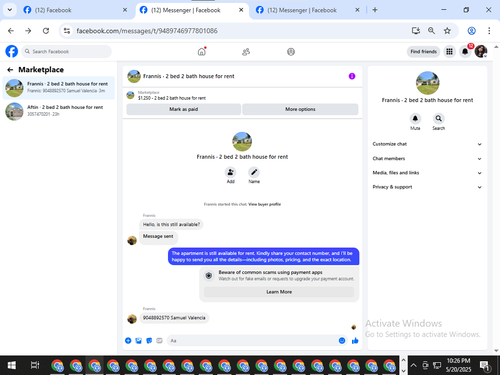Open Frannis chat header title
This screenshot has height=375, width=500.
189,76
